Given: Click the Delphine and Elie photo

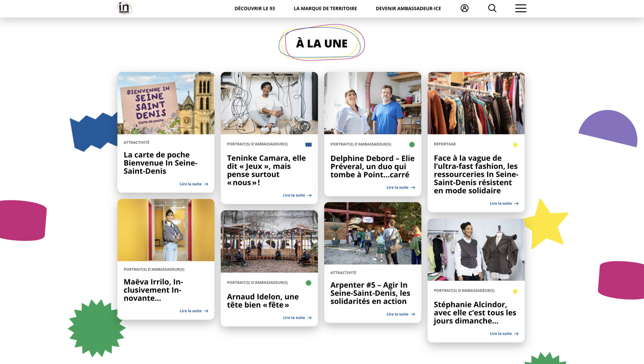Looking at the screenshot, I should (x=372, y=103).
